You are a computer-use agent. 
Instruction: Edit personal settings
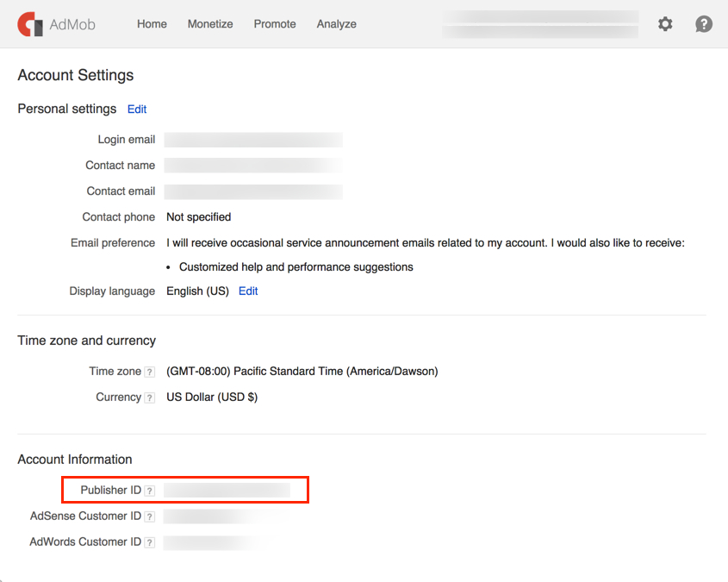136,109
